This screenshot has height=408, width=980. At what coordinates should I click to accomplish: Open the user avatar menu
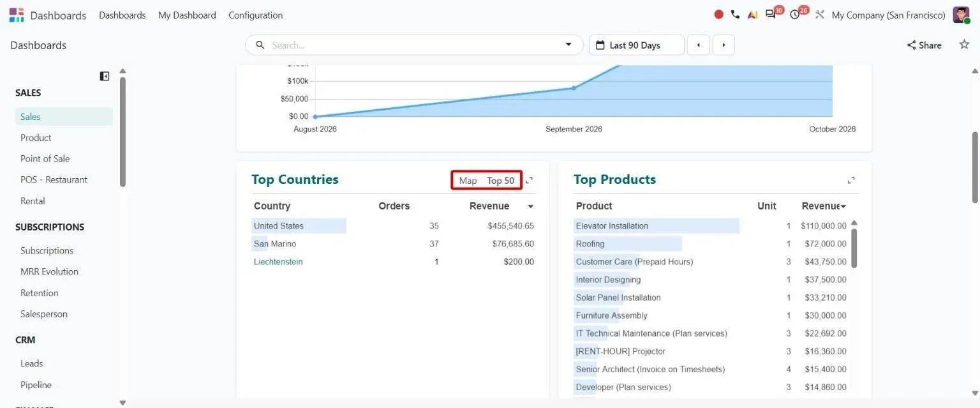(961, 15)
